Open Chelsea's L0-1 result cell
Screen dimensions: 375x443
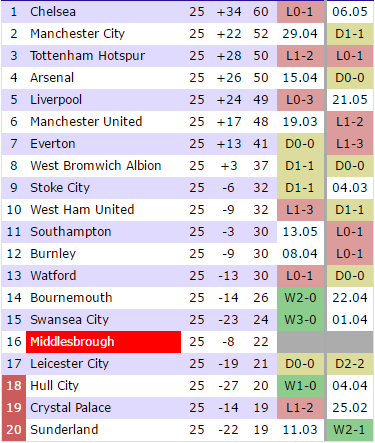(x=300, y=12)
